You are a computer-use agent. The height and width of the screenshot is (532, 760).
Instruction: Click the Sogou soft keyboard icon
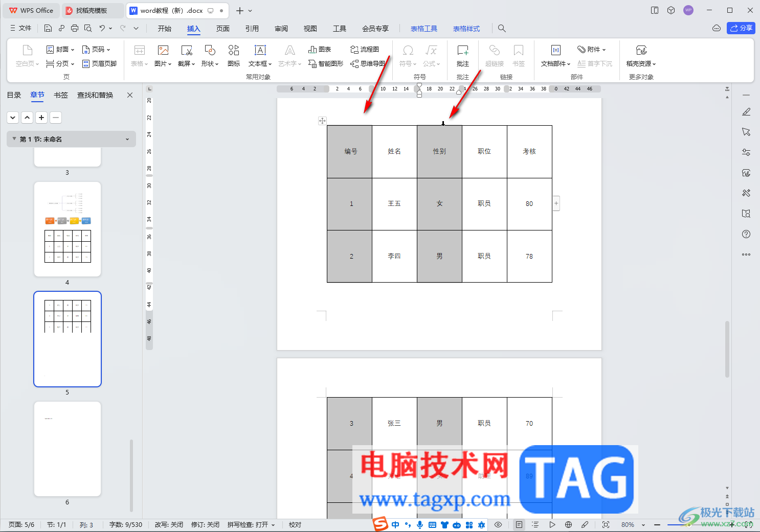(432, 525)
